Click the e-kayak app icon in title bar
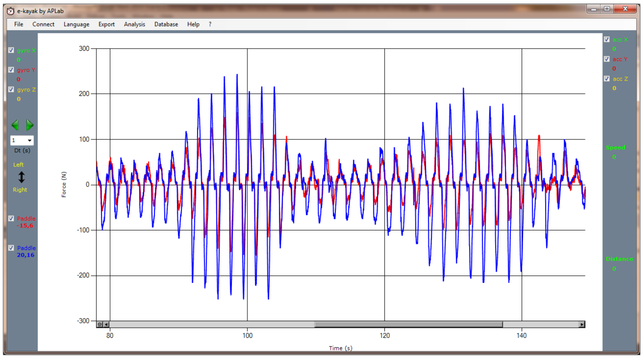The height and width of the screenshot is (358, 644). (10, 11)
